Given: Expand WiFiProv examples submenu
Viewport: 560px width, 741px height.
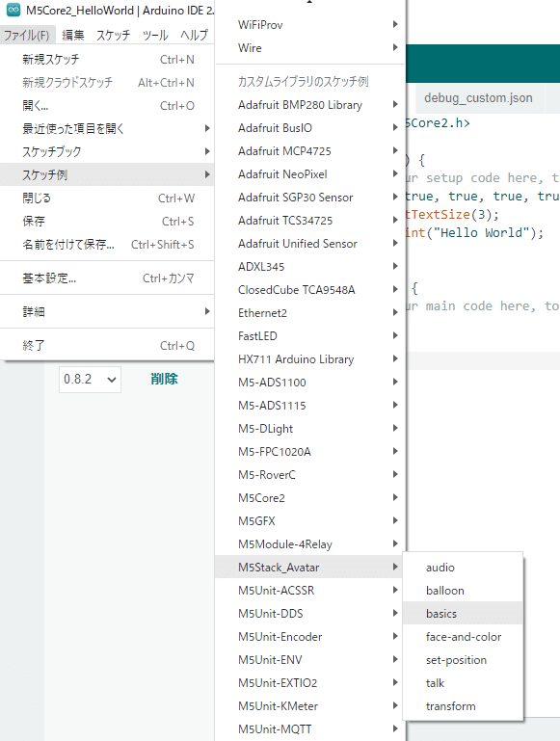Looking at the screenshot, I should click(310, 25).
